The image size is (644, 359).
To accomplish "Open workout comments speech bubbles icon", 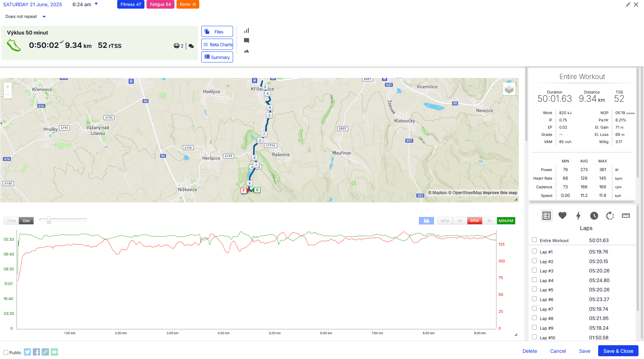I will pyautogui.click(x=191, y=46).
